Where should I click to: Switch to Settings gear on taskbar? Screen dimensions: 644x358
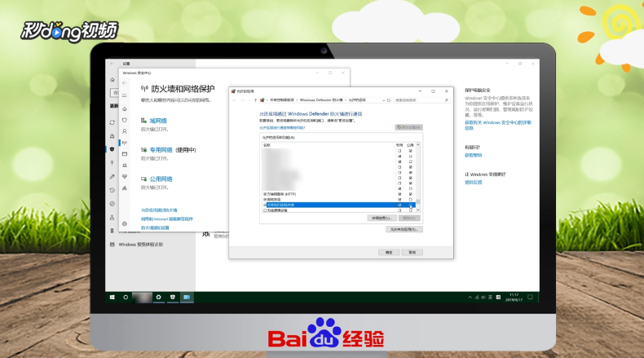click(x=158, y=297)
